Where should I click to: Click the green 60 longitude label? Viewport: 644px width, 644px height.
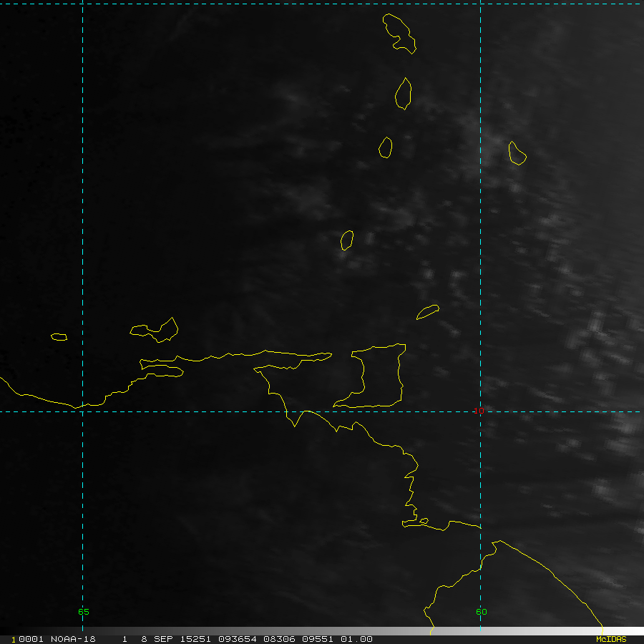coord(481,612)
